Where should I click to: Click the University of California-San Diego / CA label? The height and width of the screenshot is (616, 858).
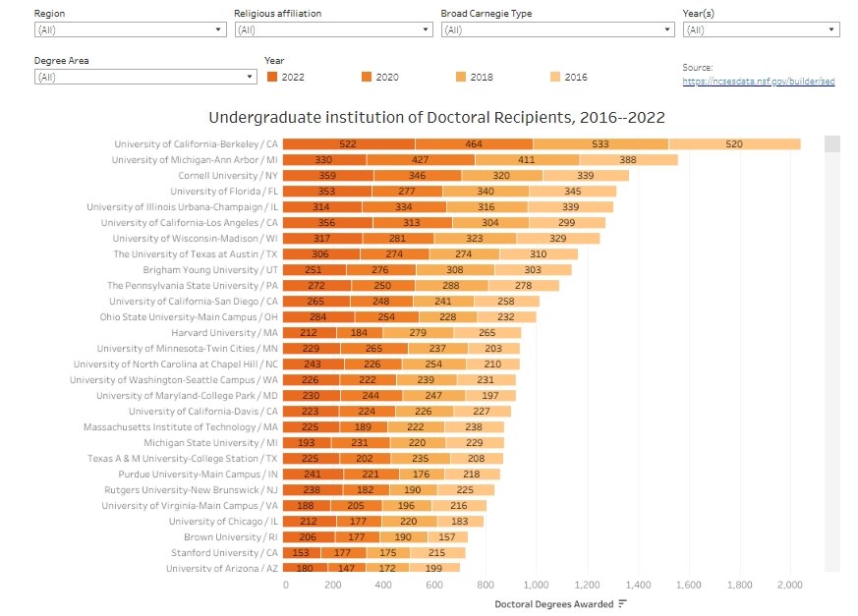tap(194, 302)
